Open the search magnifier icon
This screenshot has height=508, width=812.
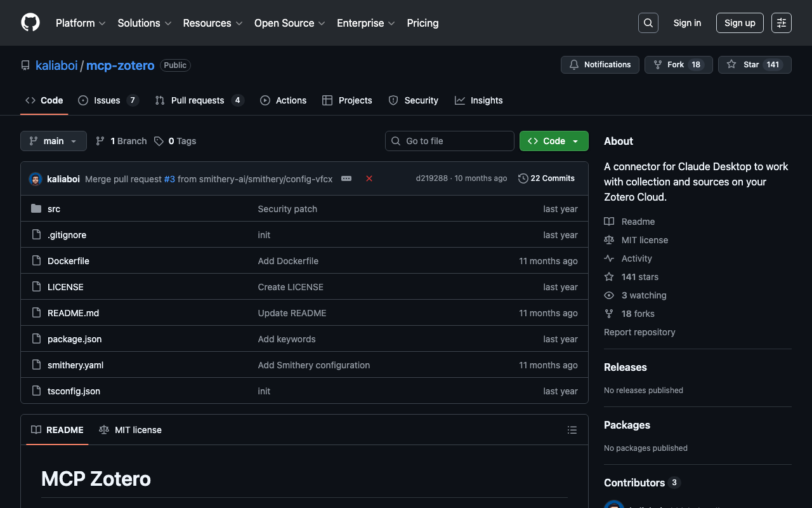coord(648,23)
